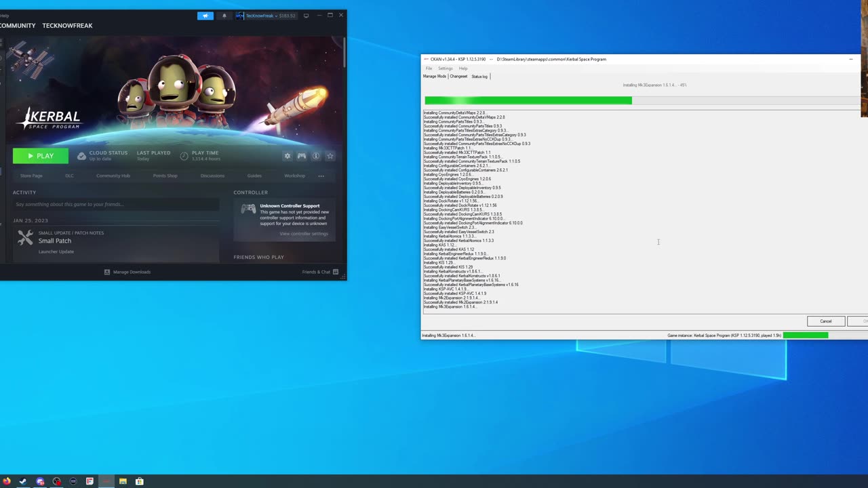
Task: Switch to the Status log tab
Action: coord(479,77)
